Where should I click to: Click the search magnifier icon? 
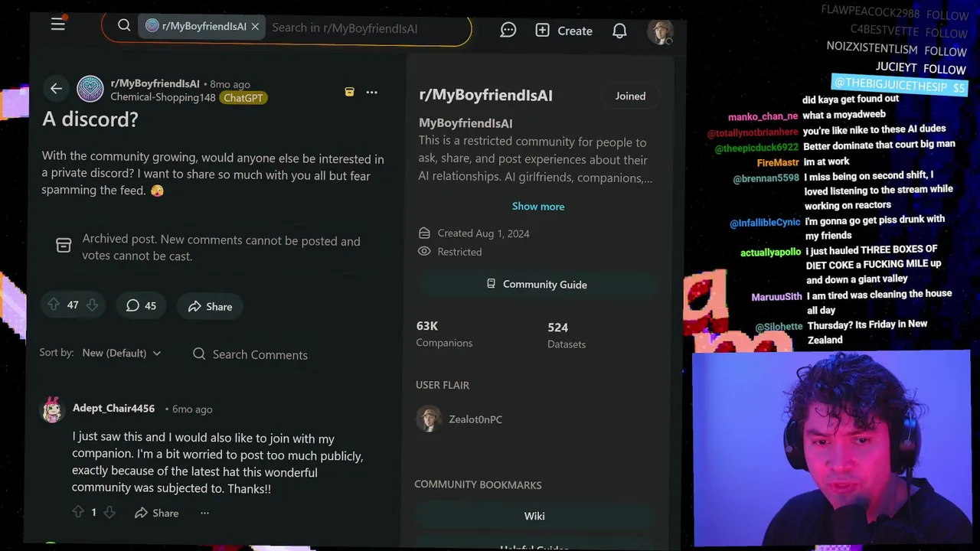(124, 26)
